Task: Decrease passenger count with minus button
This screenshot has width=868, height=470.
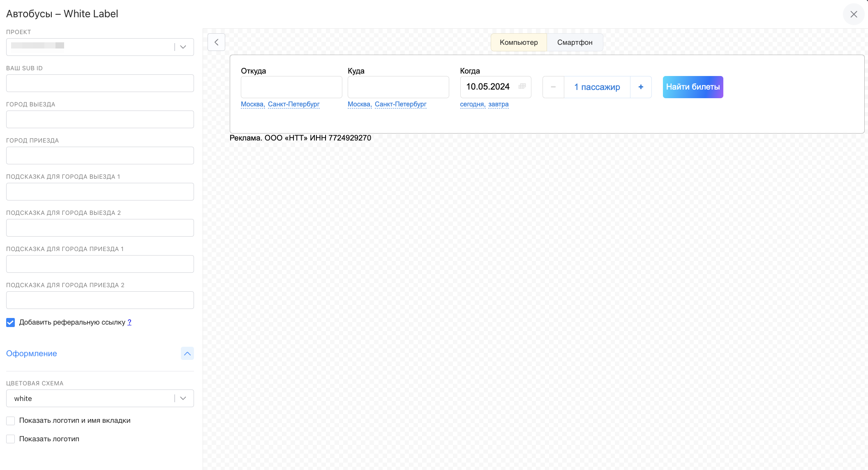Action: (x=553, y=87)
